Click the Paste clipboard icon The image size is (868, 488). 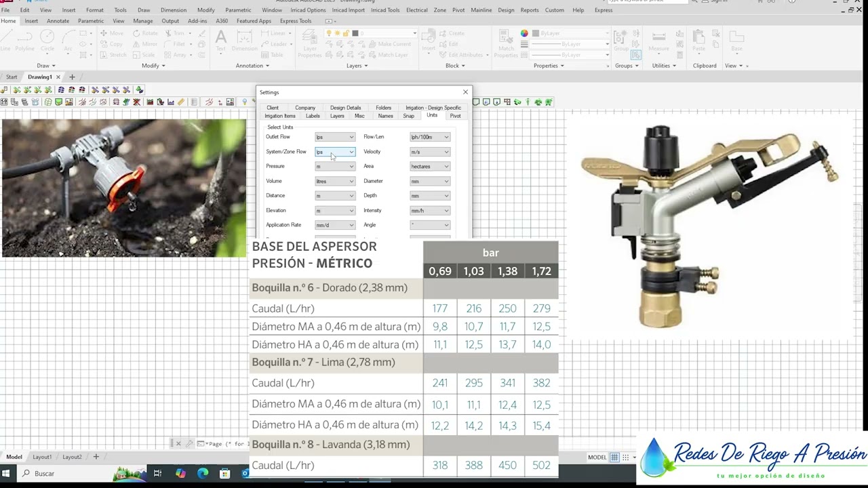click(698, 41)
